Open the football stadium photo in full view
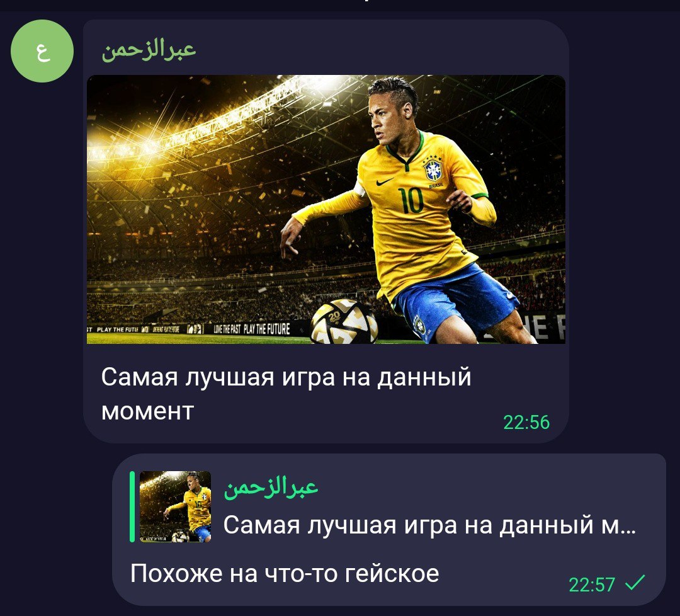This screenshot has height=616, width=680. [326, 209]
